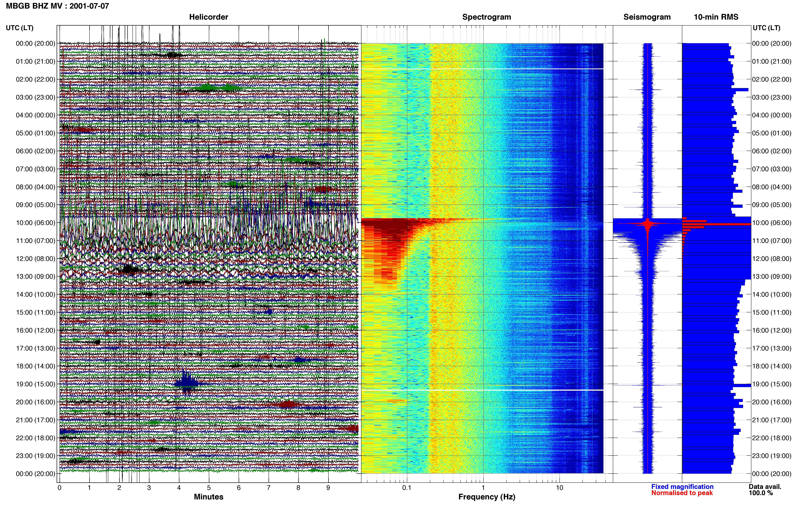Screen dimensions: 812x508
Task: Click "11:00 (07:00)" label on Helicorder time axis
Action: click(x=36, y=240)
